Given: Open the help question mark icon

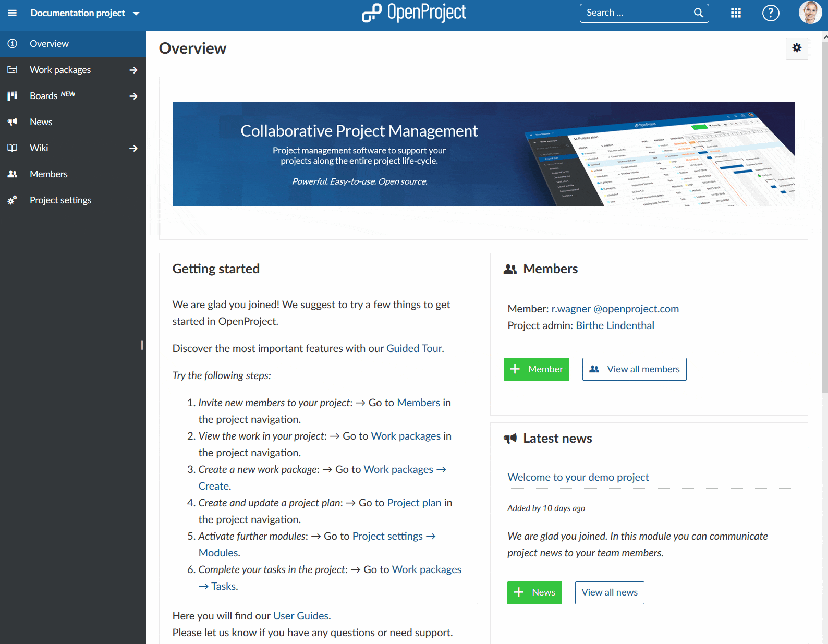Looking at the screenshot, I should (x=770, y=13).
